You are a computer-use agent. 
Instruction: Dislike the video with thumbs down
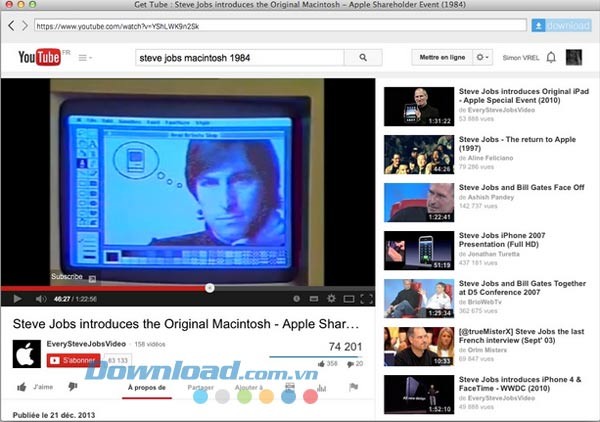tap(73, 387)
